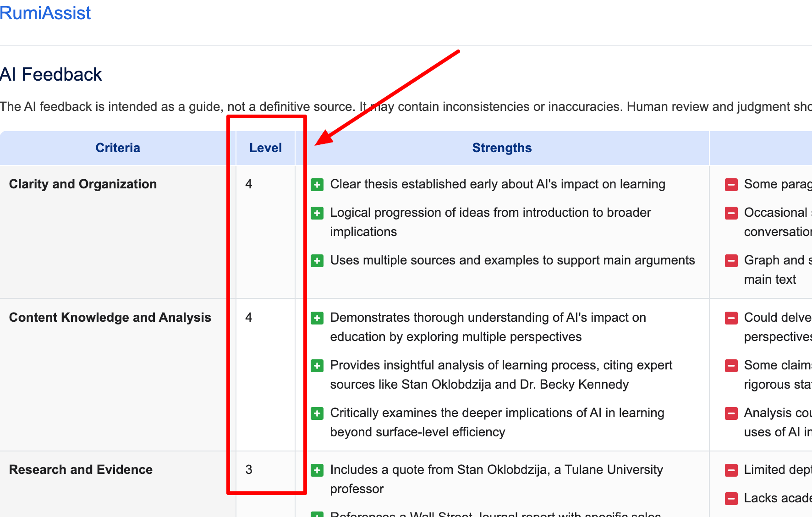Click the minus icon next to limited depth weakness
The height and width of the screenshot is (517, 812).
pos(731,470)
